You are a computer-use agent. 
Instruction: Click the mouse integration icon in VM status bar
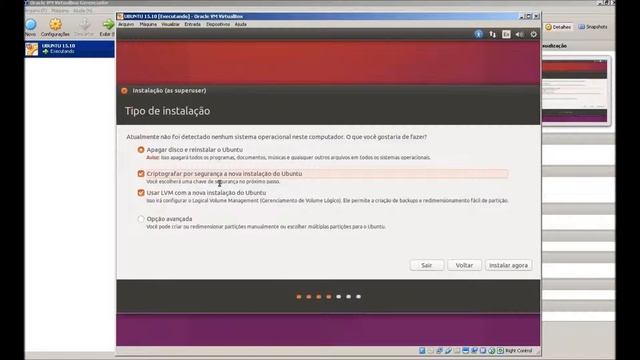(x=492, y=351)
